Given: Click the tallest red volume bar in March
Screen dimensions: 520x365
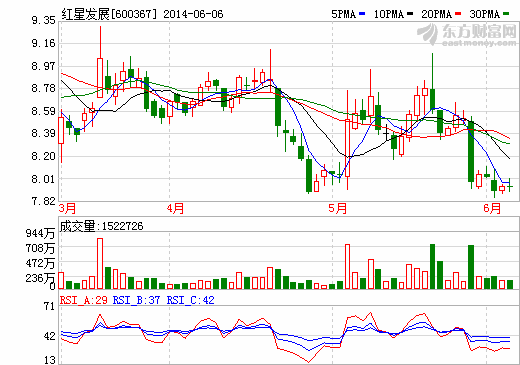Looking at the screenshot, I should [x=100, y=263].
